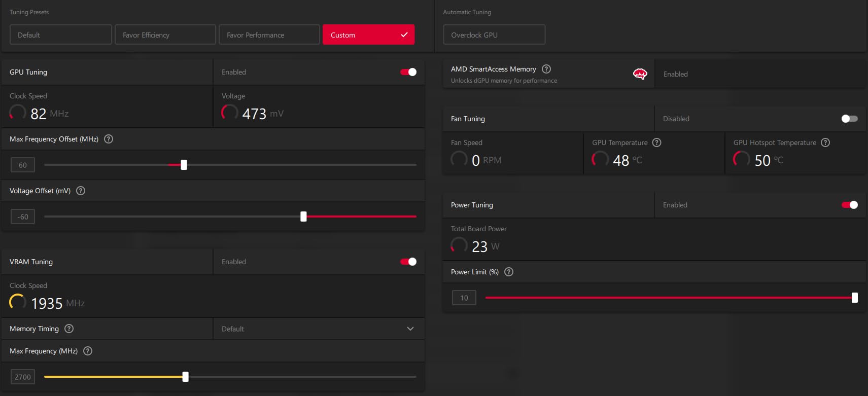The width and height of the screenshot is (868, 396).
Task: Enable the Fan Tuning toggle
Action: pos(849,119)
